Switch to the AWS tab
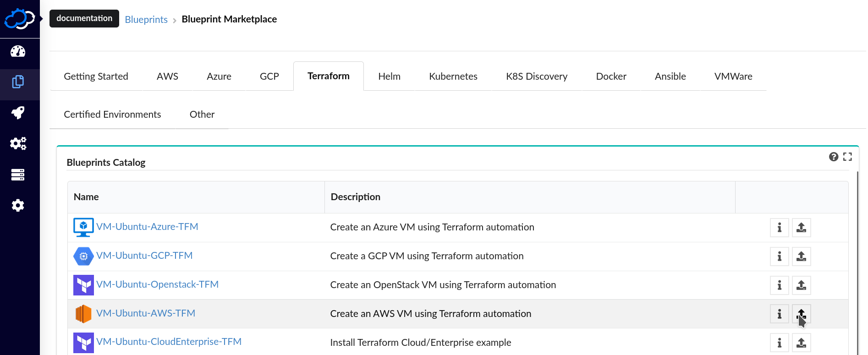Viewport: 868px width, 355px height. point(167,76)
